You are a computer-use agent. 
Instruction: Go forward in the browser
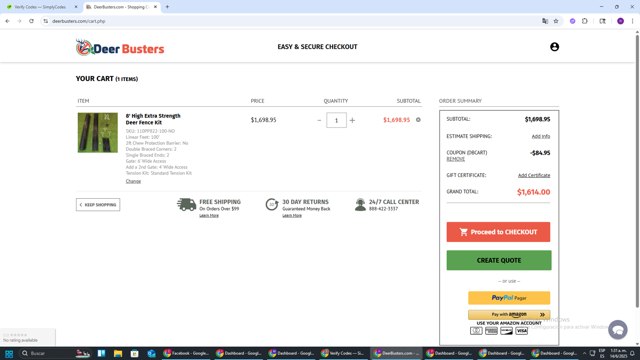click(19, 21)
